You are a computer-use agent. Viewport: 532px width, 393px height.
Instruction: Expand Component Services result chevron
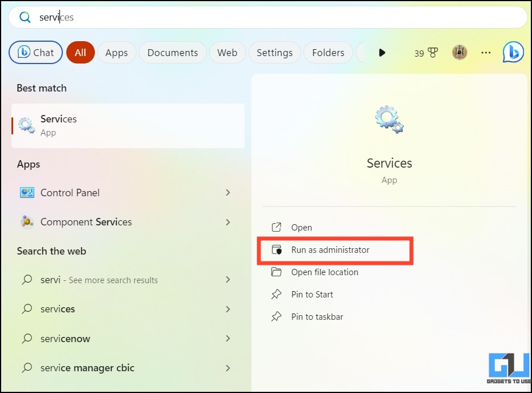point(227,222)
